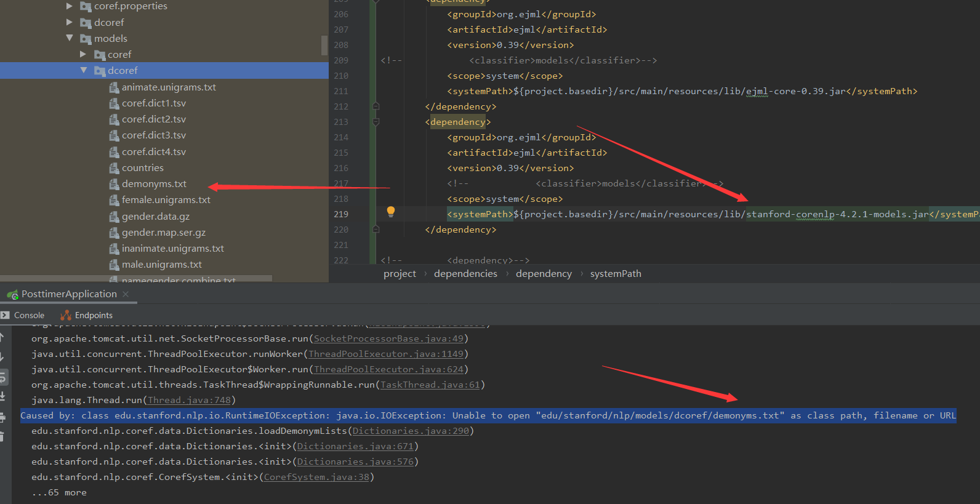Screen dimensions: 980x504
Task: Click the scroll to end console icon
Action: [2, 396]
